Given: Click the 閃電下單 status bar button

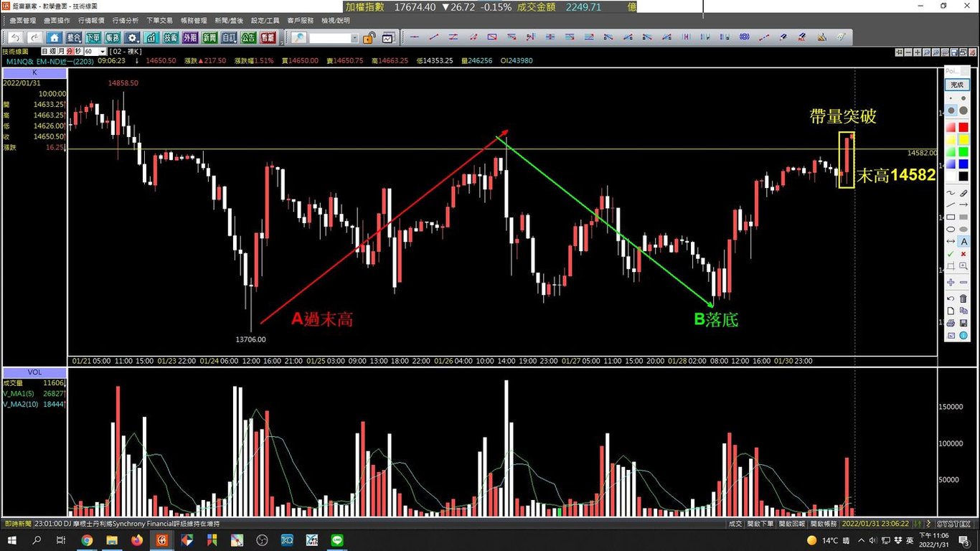Looking at the screenshot, I should 760,524.
